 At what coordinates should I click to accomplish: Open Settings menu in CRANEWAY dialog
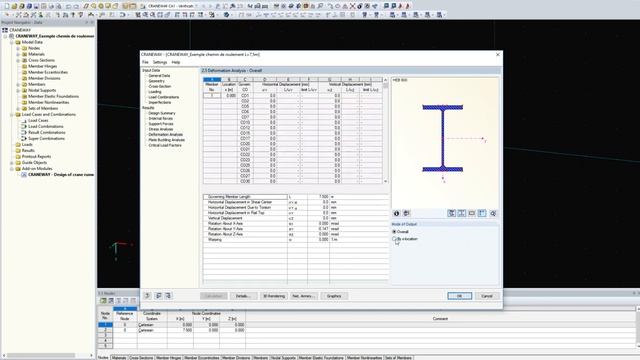click(x=160, y=62)
